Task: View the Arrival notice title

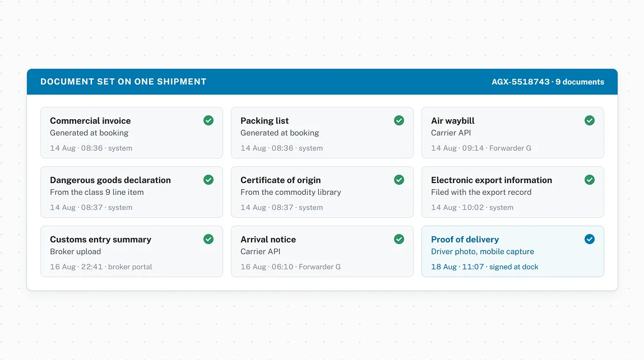Action: pyautogui.click(x=268, y=239)
